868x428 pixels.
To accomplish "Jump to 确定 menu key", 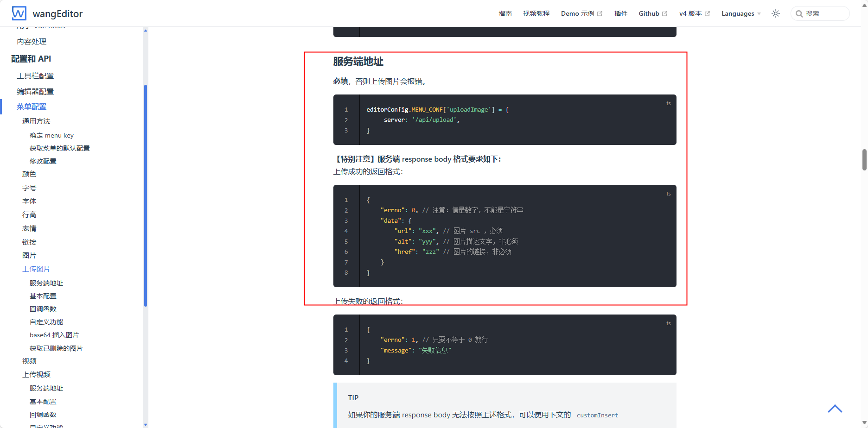I will pos(51,135).
